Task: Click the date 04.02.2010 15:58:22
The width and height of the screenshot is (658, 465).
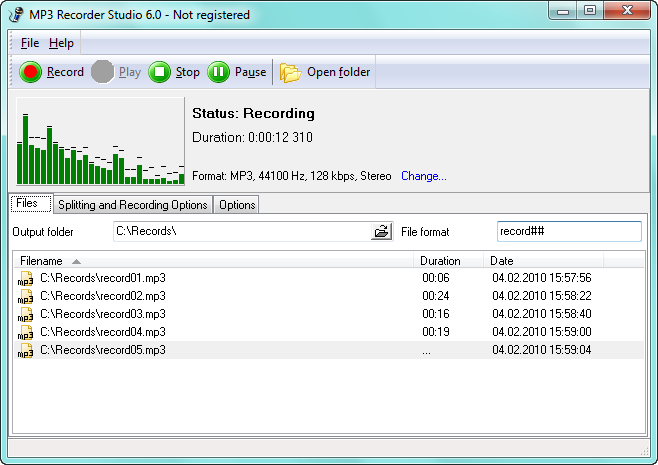Action: pyautogui.click(x=542, y=296)
